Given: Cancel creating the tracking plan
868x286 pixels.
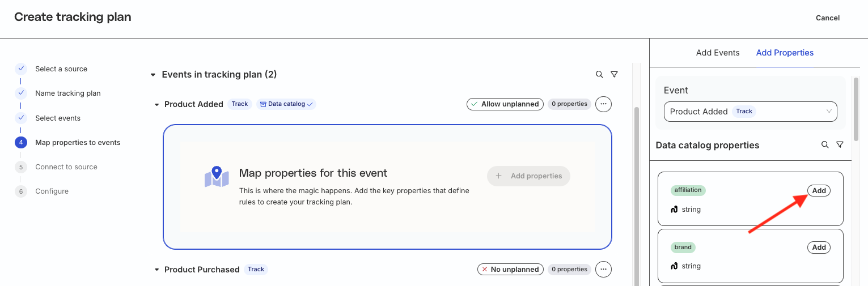Looking at the screenshot, I should [828, 18].
